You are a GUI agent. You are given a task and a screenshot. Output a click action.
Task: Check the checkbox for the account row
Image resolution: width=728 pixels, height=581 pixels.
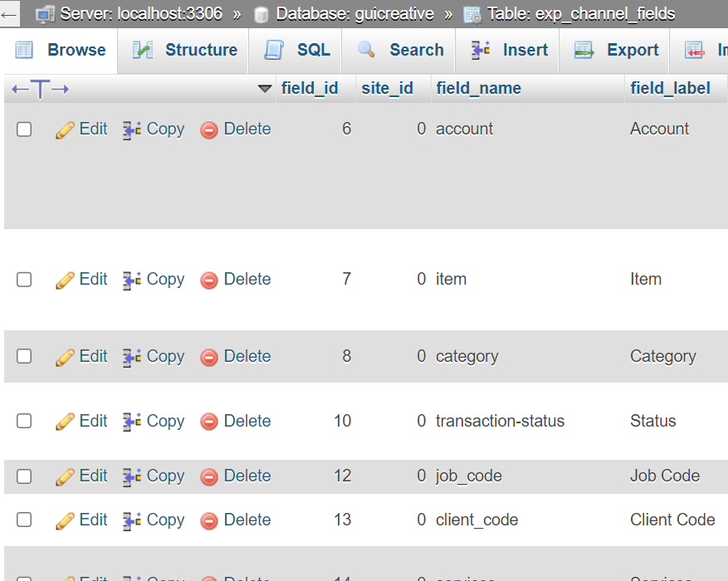(x=24, y=129)
